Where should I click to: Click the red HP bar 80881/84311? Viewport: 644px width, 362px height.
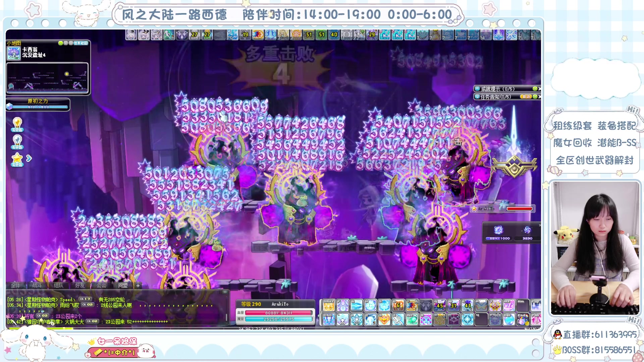click(279, 313)
